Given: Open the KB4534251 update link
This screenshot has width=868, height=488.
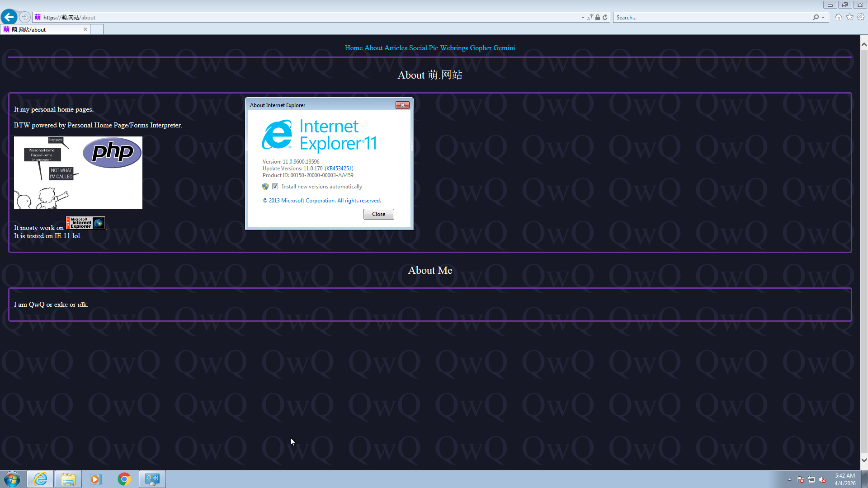Looking at the screenshot, I should pos(339,169).
